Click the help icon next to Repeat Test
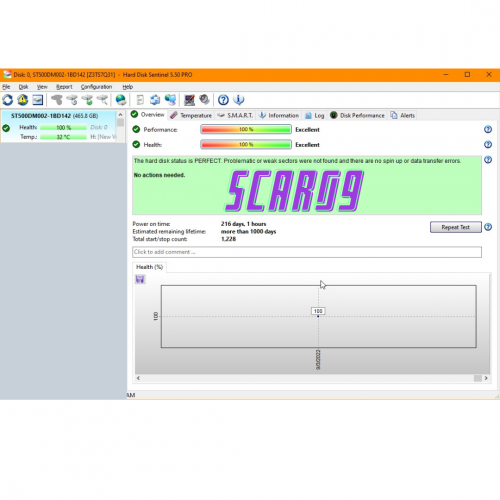The width and height of the screenshot is (500, 500). click(488, 227)
